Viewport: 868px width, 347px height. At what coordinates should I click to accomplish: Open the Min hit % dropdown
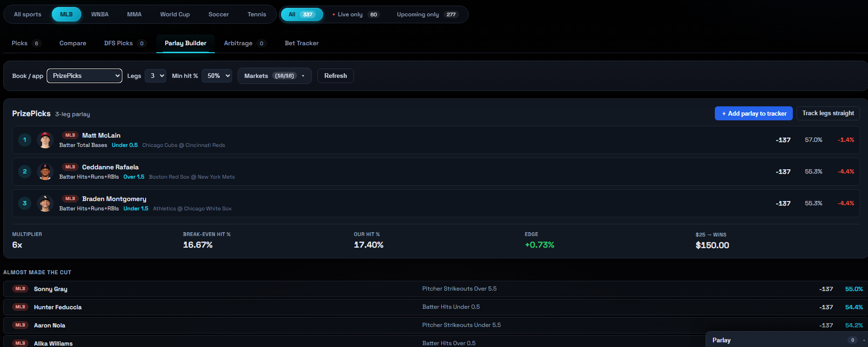click(217, 76)
